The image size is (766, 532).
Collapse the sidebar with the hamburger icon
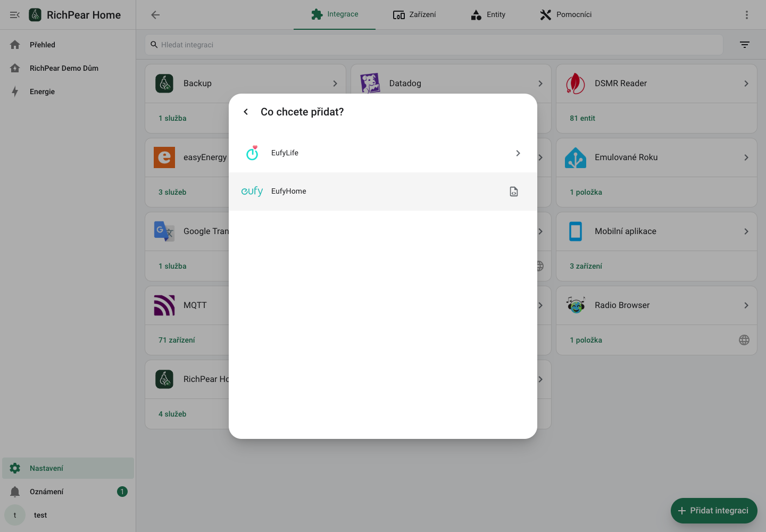15,15
